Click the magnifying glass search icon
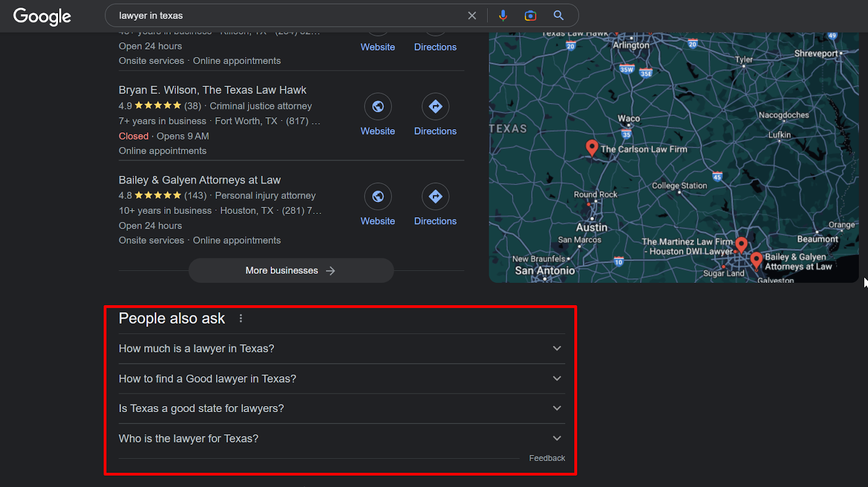The width and height of the screenshot is (868, 487). point(559,16)
